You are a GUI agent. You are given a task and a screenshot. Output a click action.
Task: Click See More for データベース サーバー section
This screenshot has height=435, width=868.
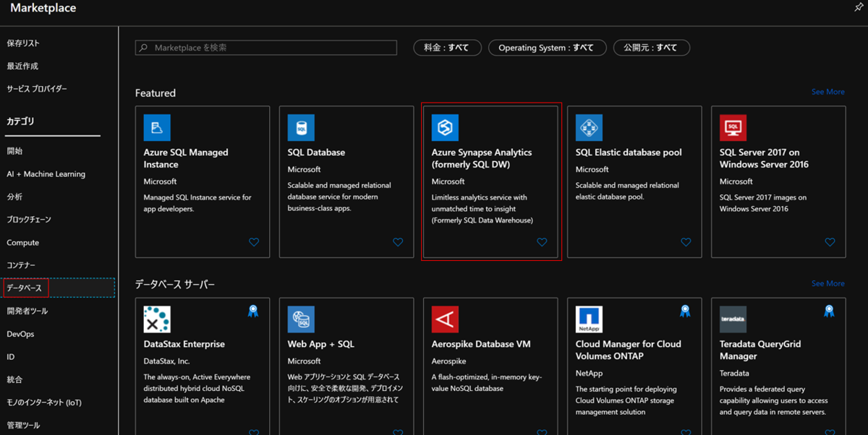pyautogui.click(x=827, y=283)
